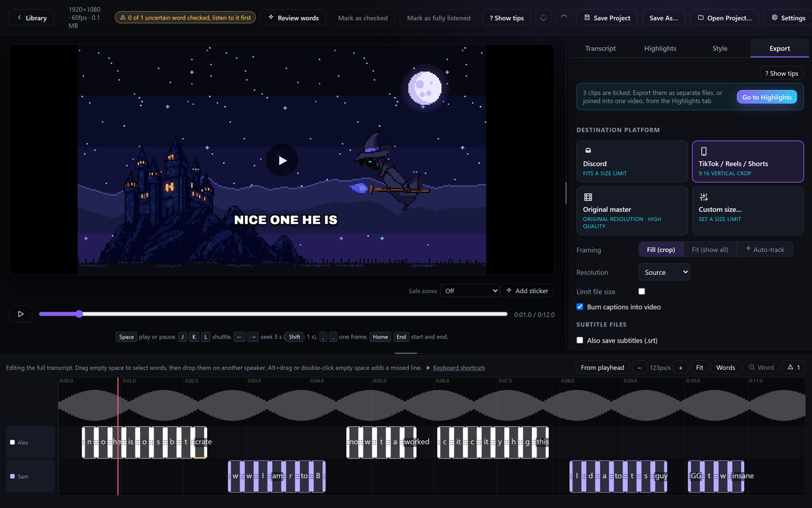Uncheck Burn captions into video

click(580, 307)
